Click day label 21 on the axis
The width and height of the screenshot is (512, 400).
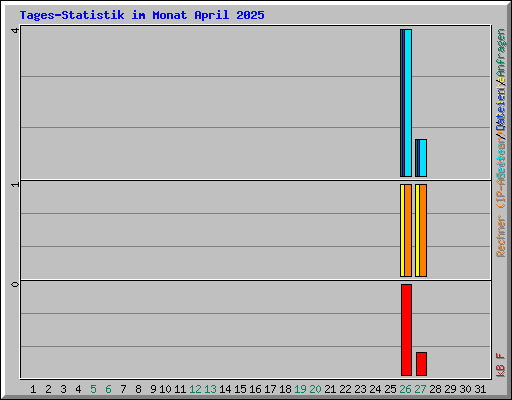tap(330, 389)
